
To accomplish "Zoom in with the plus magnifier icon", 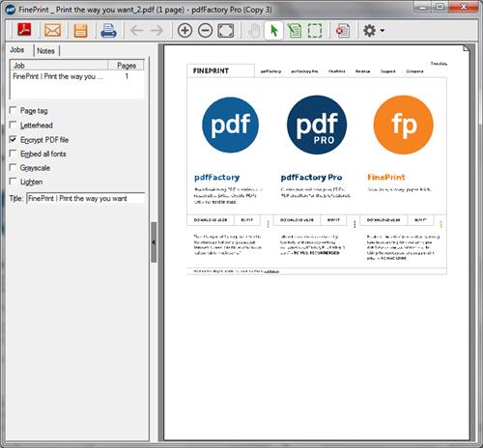I will coord(185,31).
